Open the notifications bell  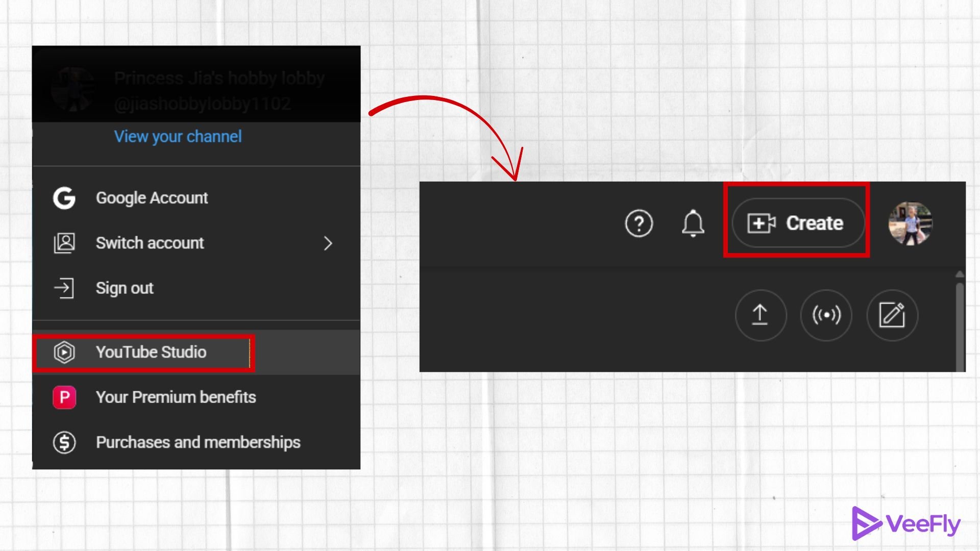pyautogui.click(x=693, y=223)
